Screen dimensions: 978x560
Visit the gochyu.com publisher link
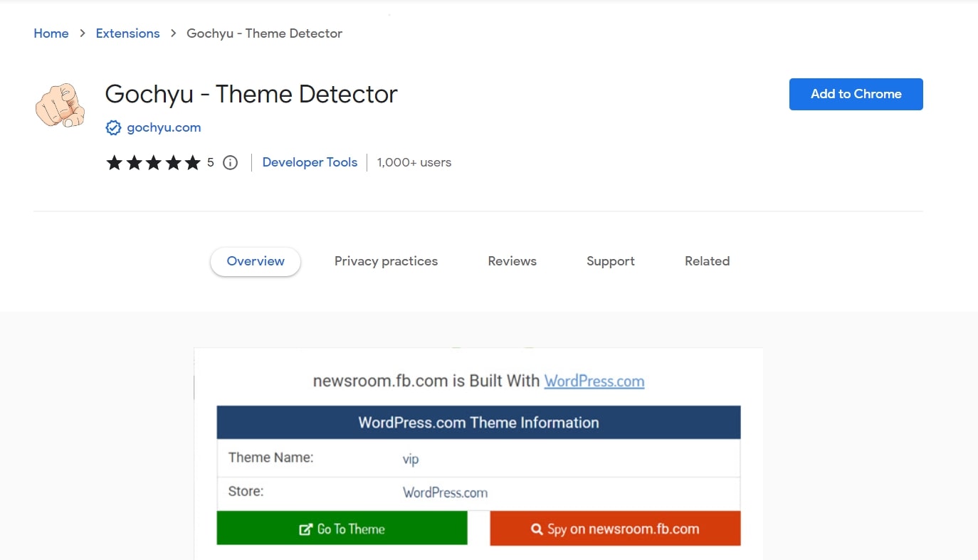[x=164, y=127]
